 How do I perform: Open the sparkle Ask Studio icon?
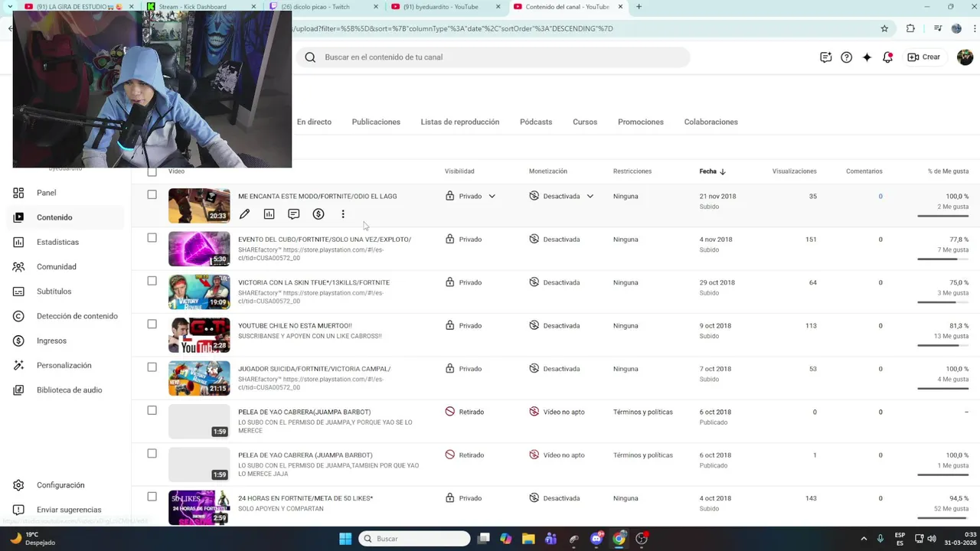click(867, 57)
